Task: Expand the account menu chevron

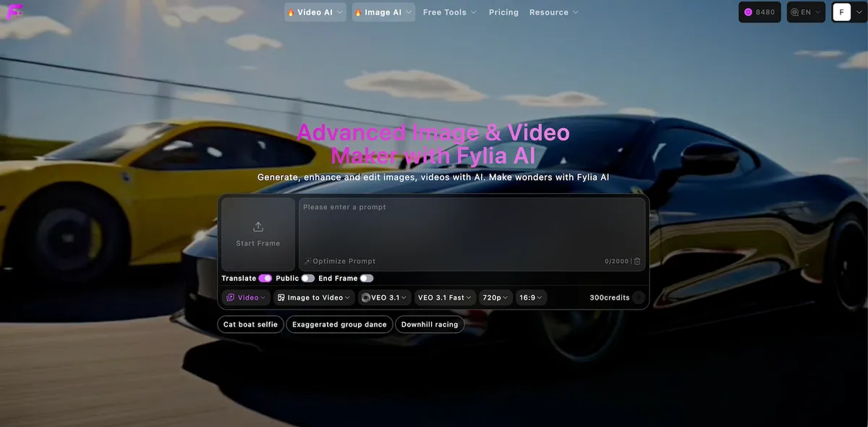Action: tap(859, 12)
